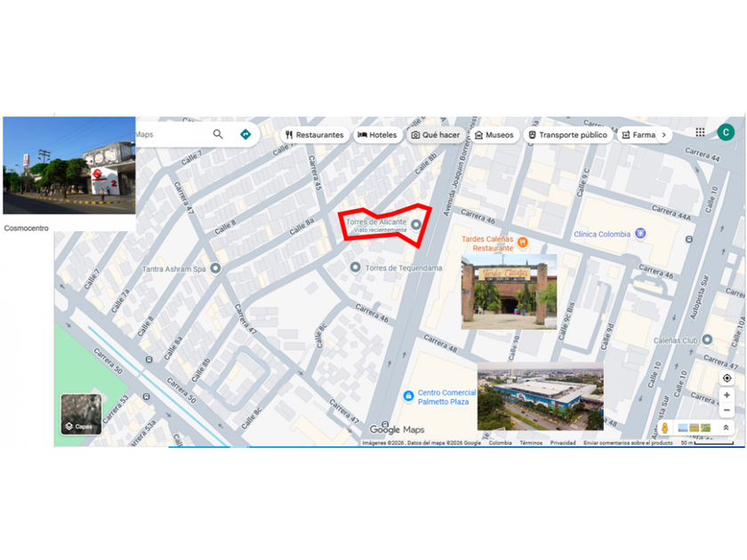
Task: Click the transit stop icon near Carrera 44A
Action: [689, 238]
